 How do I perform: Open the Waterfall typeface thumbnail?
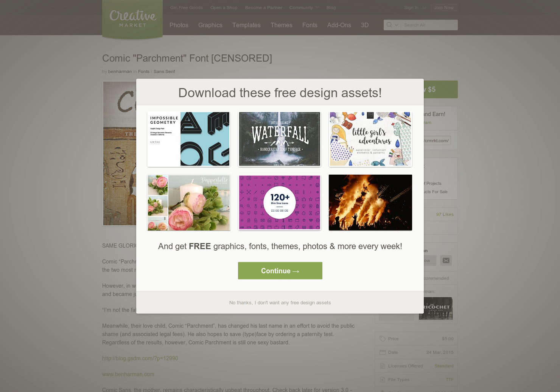coord(280,139)
